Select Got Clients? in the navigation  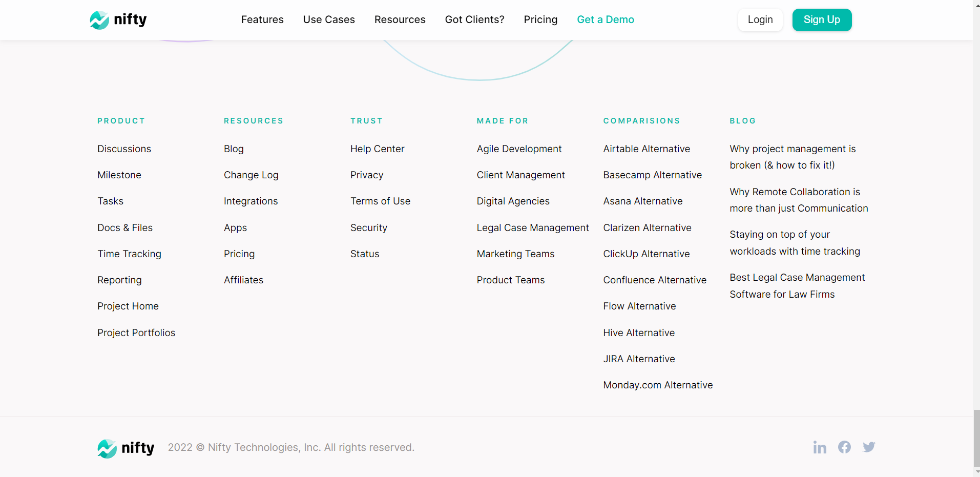click(474, 19)
